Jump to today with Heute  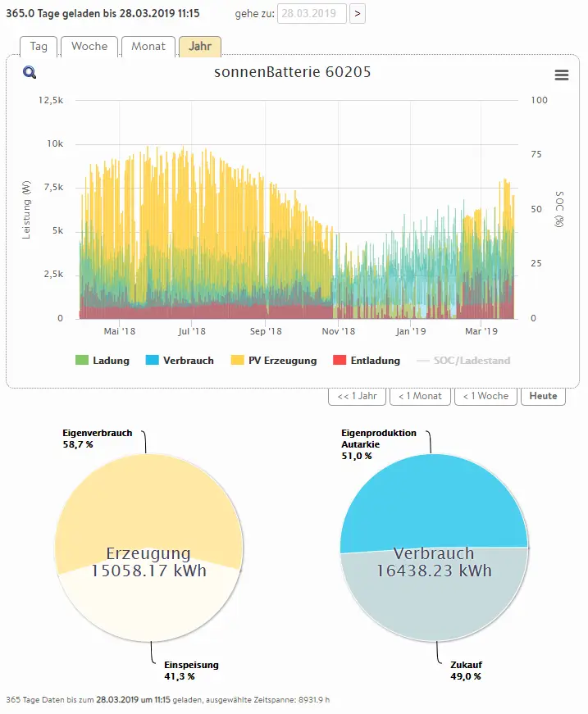543,396
